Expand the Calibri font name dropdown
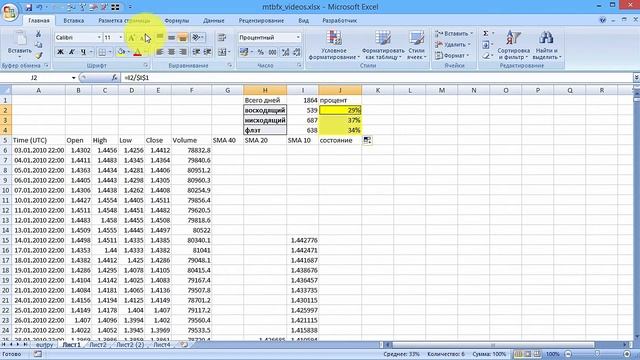This screenshot has height=360, width=640. click(x=99, y=38)
